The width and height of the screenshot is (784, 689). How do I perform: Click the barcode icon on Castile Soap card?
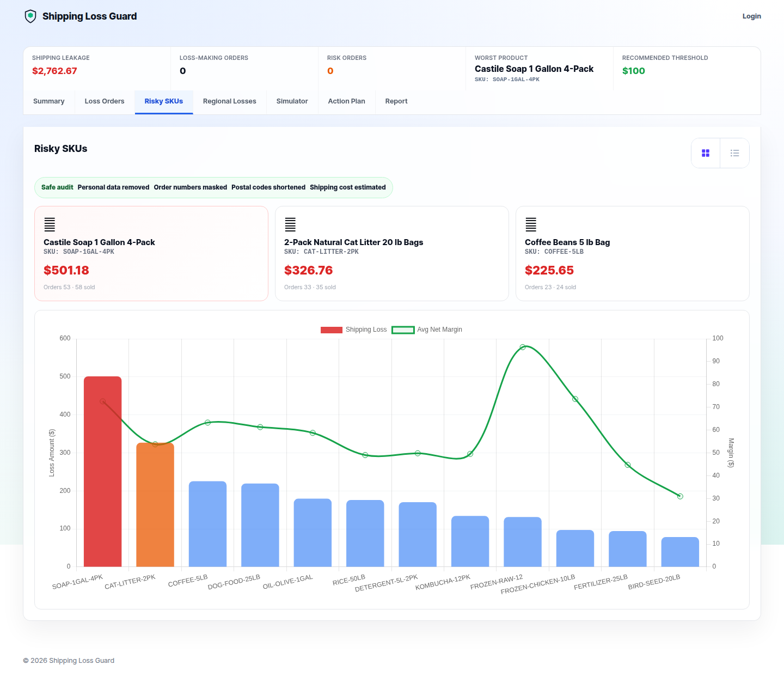pyautogui.click(x=50, y=224)
